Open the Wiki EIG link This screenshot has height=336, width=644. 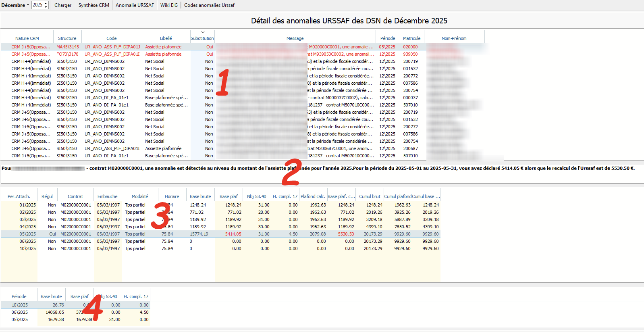pos(169,5)
